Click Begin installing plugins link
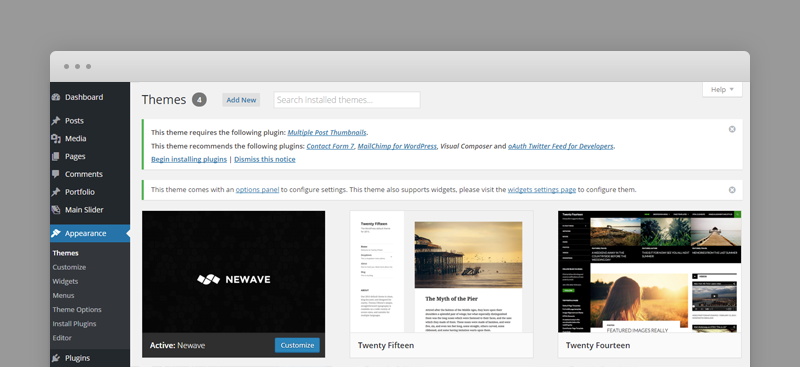This screenshot has height=367, width=800. click(x=189, y=159)
